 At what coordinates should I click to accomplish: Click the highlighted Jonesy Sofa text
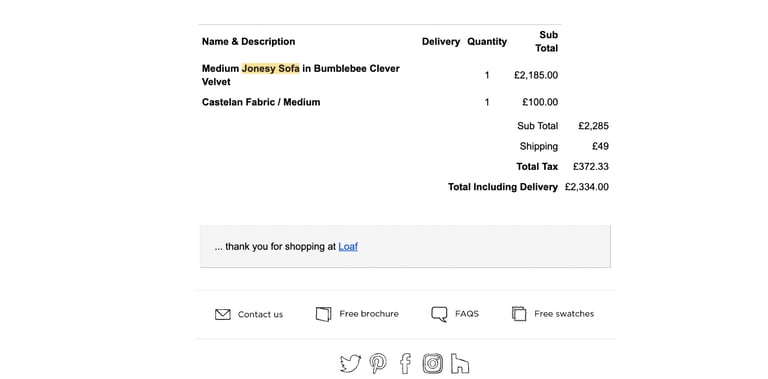270,69
